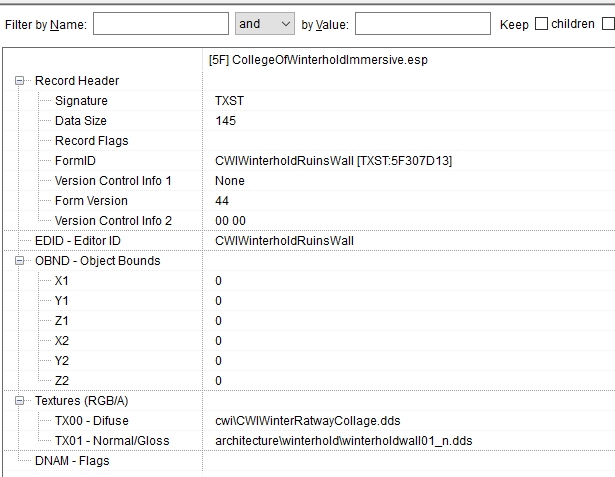Image resolution: width=615 pixels, height=477 pixels.
Task: Click the FormID value CWIWinterholdRuinsWall
Action: (x=333, y=161)
